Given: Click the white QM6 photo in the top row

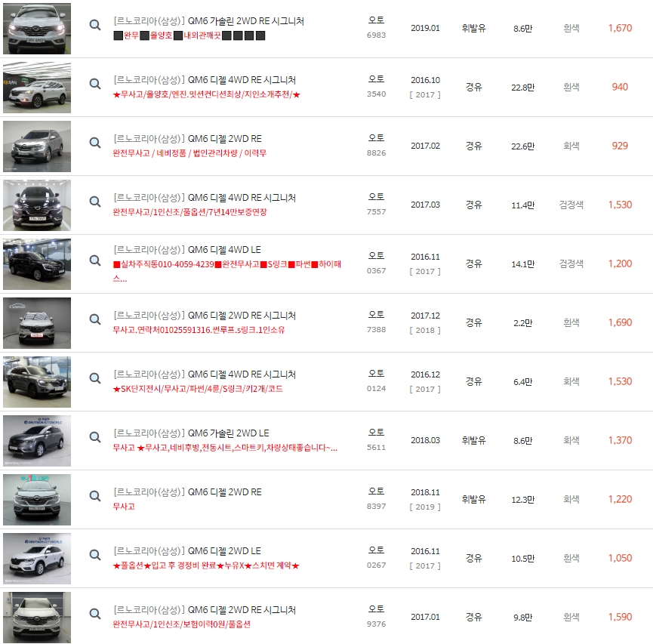Looking at the screenshot, I should (x=36, y=29).
